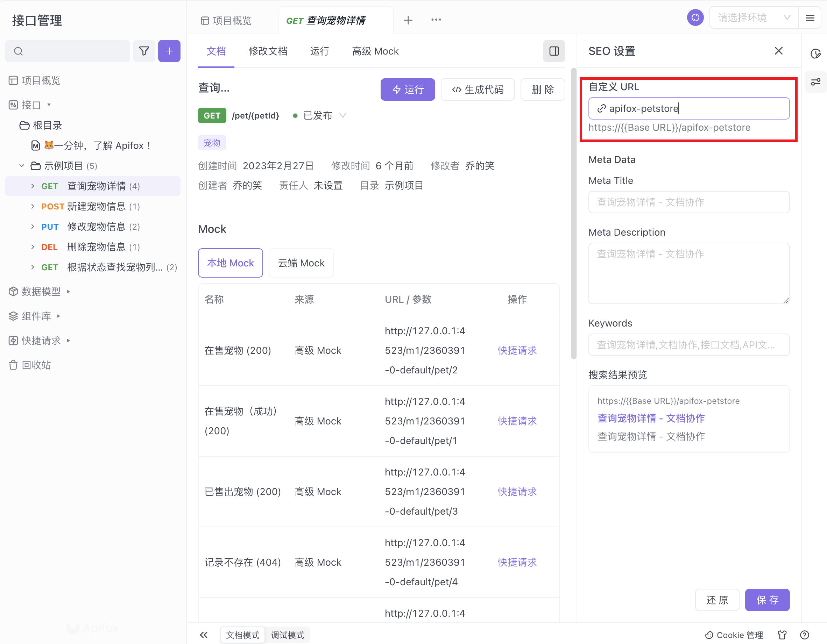827x644 pixels.
Task: Expand the POST 新建宠物信息 tree item
Action: [33, 206]
